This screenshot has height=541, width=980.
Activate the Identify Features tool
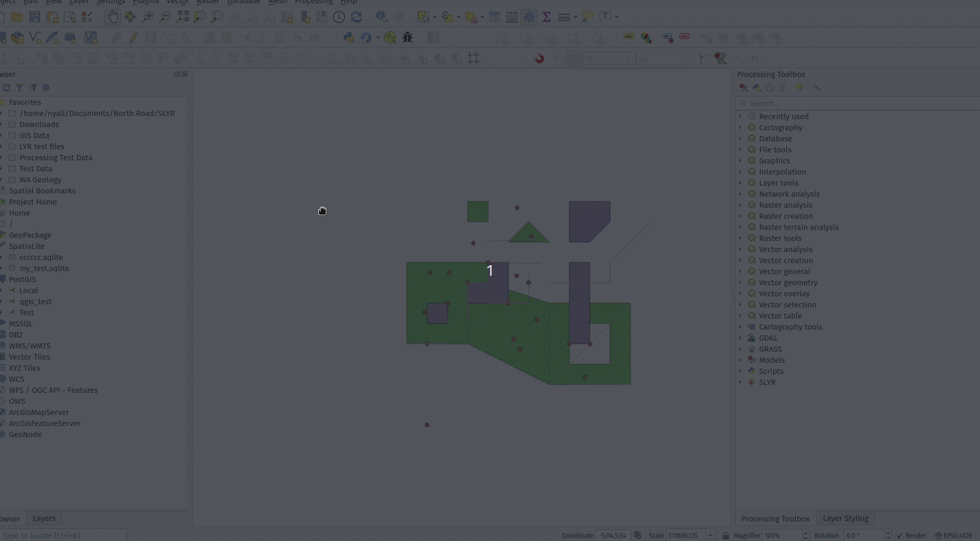[x=382, y=17]
